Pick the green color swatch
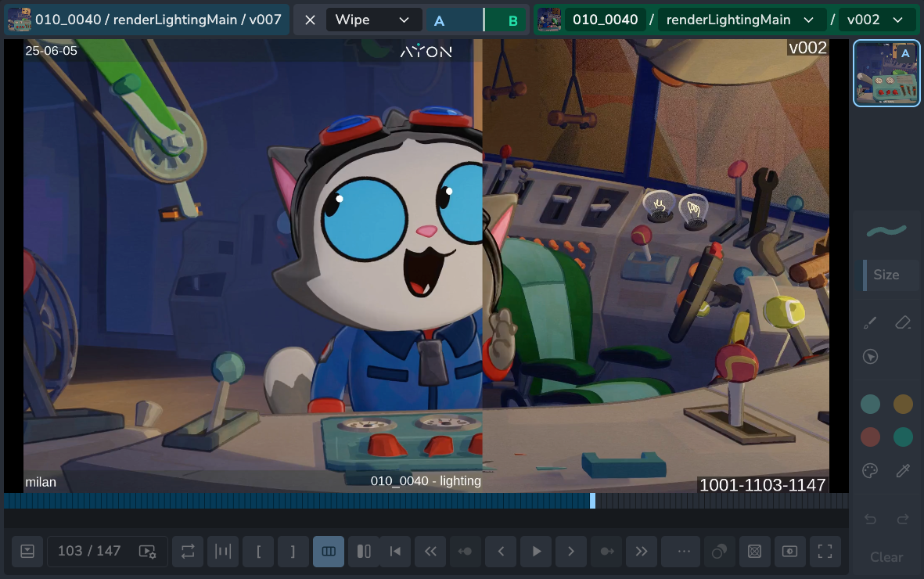The width and height of the screenshot is (924, 579). [x=903, y=437]
